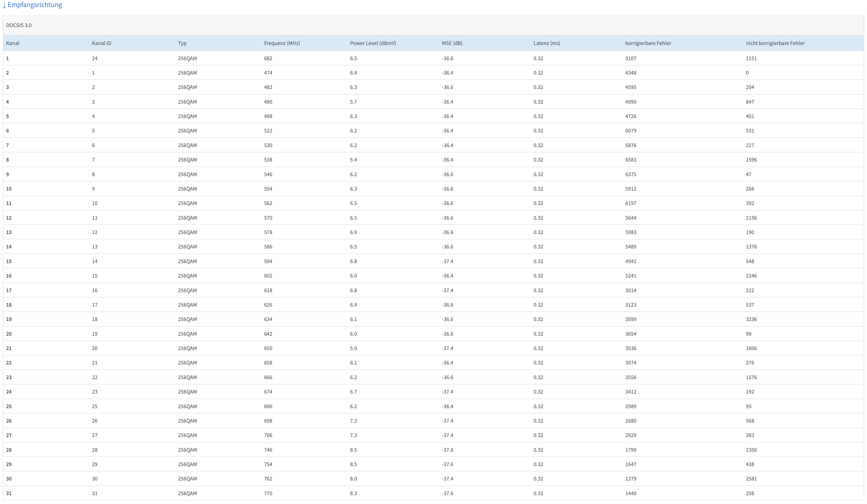
Task: Select the MSE (dB) column header
Action: point(452,43)
